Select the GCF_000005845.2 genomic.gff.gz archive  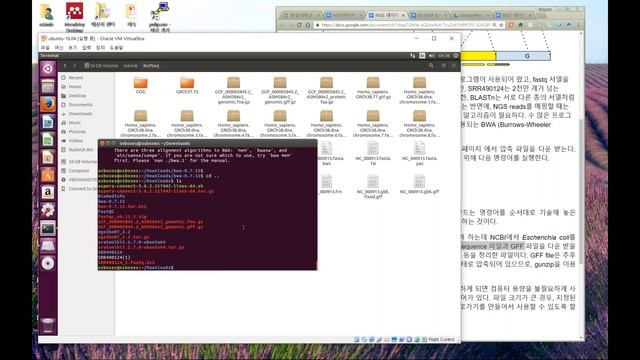[x=280, y=90]
